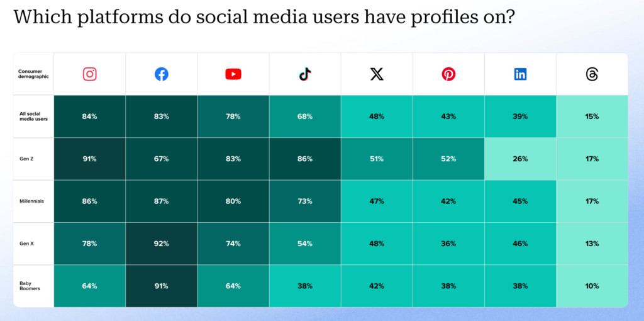Image resolution: width=644 pixels, height=321 pixels.
Task: Click the Instagram logo icon
Action: (90, 74)
